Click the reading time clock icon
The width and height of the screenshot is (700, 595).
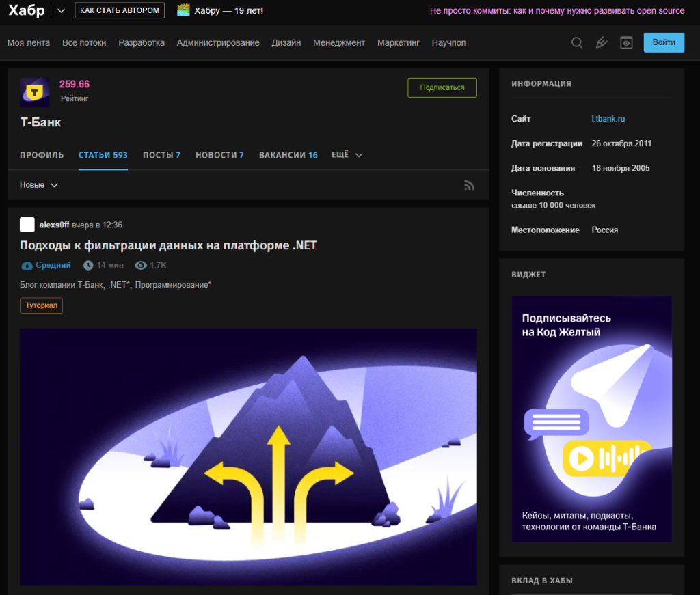(88, 265)
